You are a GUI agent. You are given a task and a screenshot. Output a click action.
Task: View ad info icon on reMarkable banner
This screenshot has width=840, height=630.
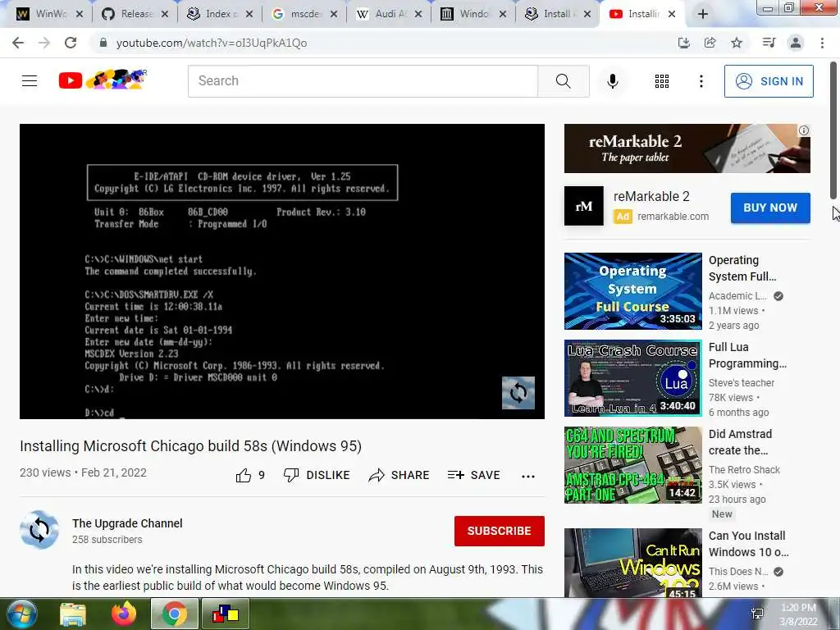pos(804,130)
